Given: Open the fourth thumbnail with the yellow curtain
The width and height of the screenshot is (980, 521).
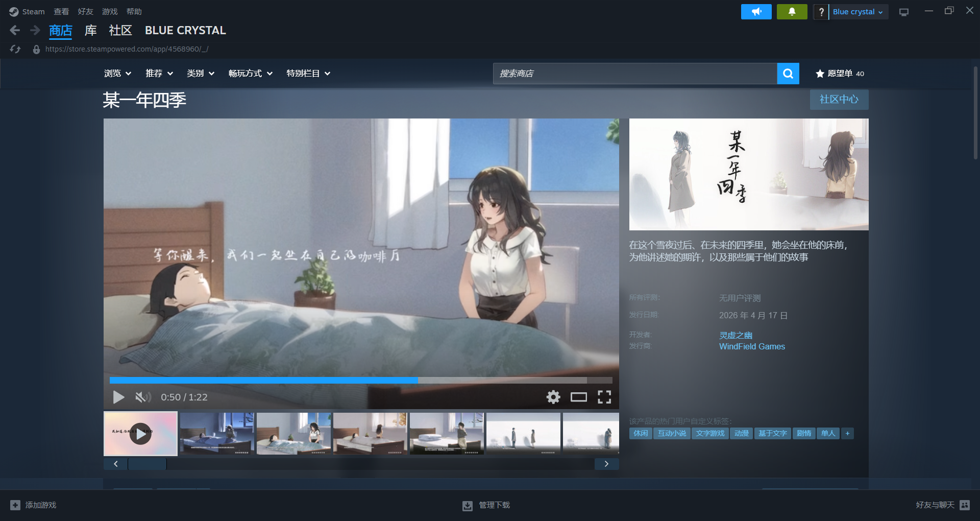Looking at the screenshot, I should [370, 434].
